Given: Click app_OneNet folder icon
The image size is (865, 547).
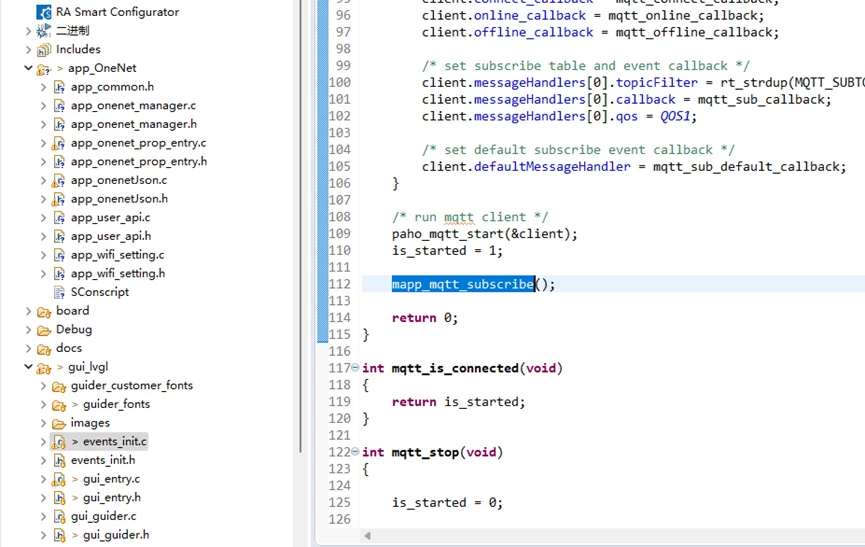Looking at the screenshot, I should point(44,69).
